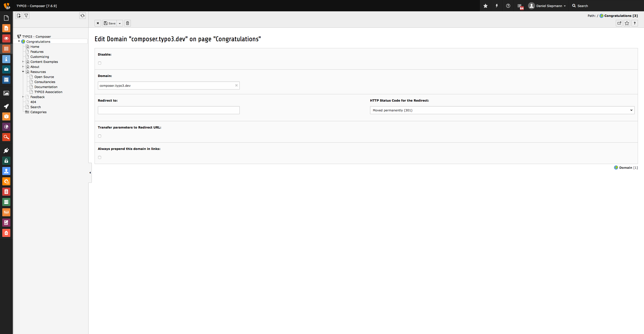This screenshot has height=334, width=644.
Task: Bookmark this record with the docheader star
Action: click(627, 23)
